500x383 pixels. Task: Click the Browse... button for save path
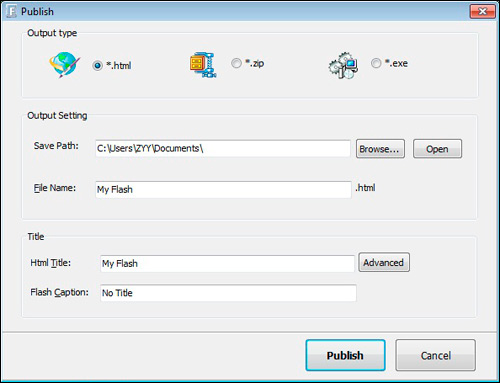(380, 149)
